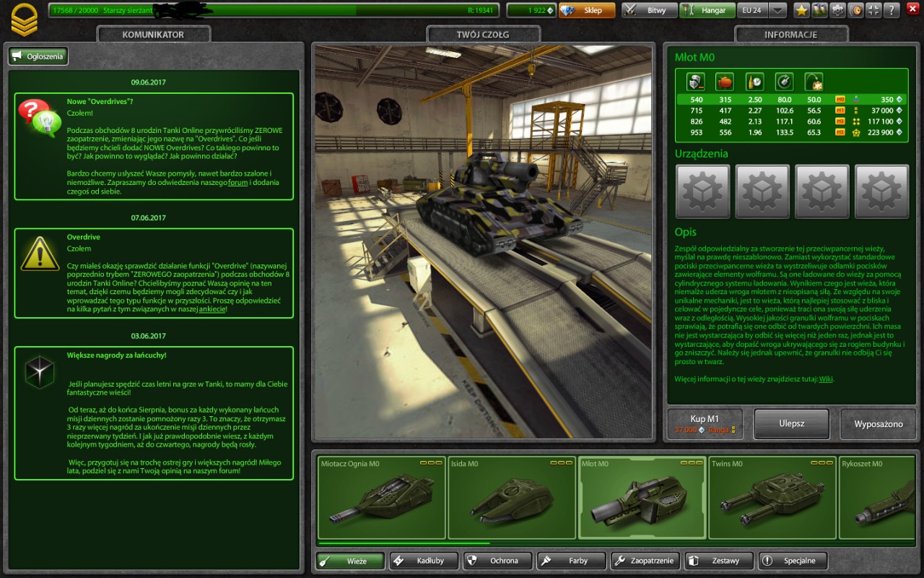Select Miotacz Ognia M0 turret
Screen dimensions: 924x578
pyautogui.click(x=381, y=498)
